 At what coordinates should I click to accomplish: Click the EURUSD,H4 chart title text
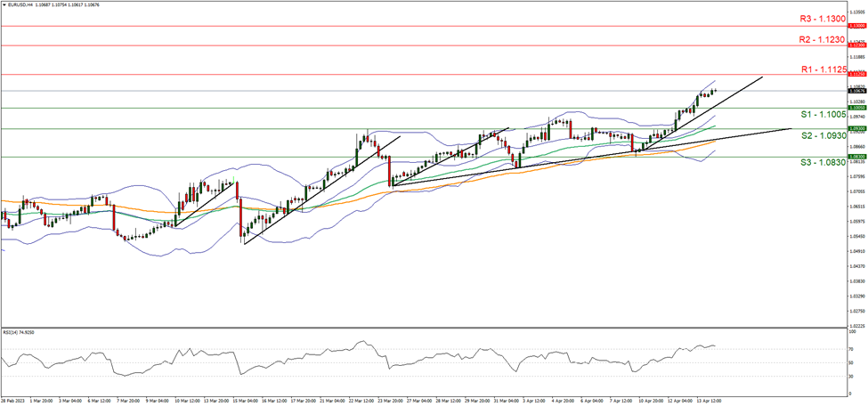pyautogui.click(x=22, y=5)
